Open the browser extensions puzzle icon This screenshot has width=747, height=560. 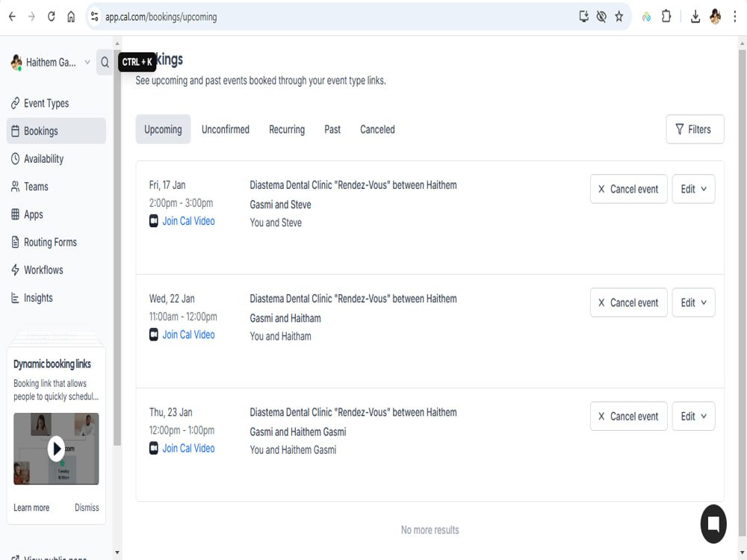[666, 16]
